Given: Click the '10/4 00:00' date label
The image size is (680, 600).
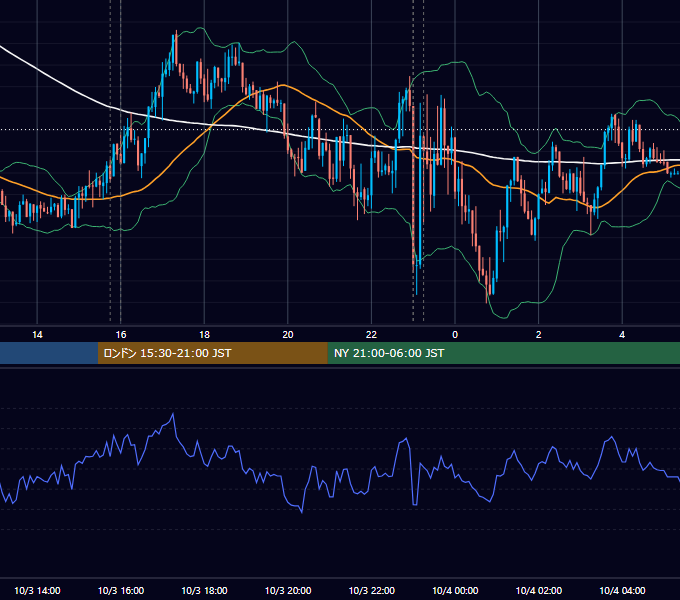Looking at the screenshot, I should point(455,590).
